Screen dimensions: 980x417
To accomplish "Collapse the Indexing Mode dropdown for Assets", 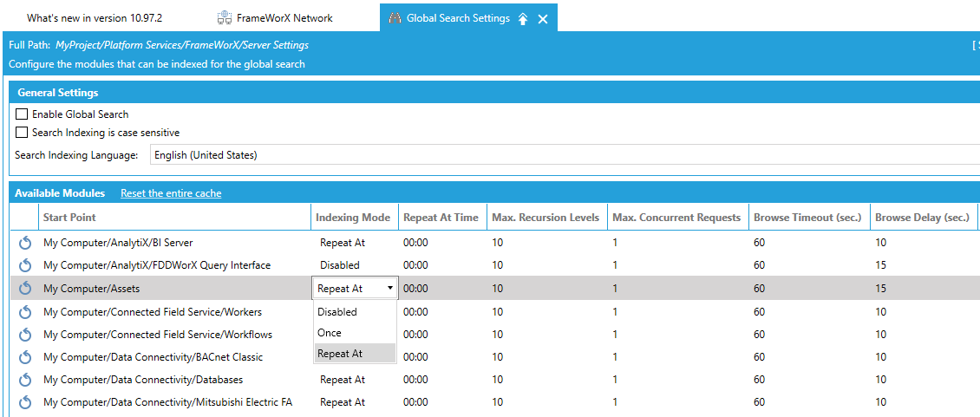I will click(x=389, y=289).
